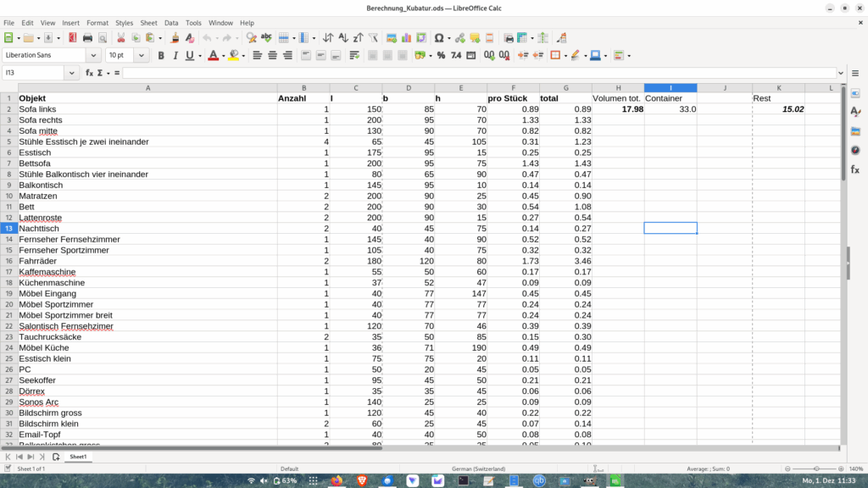Open the Function Wizard (fx) icon
The image size is (868, 488).
coord(89,73)
